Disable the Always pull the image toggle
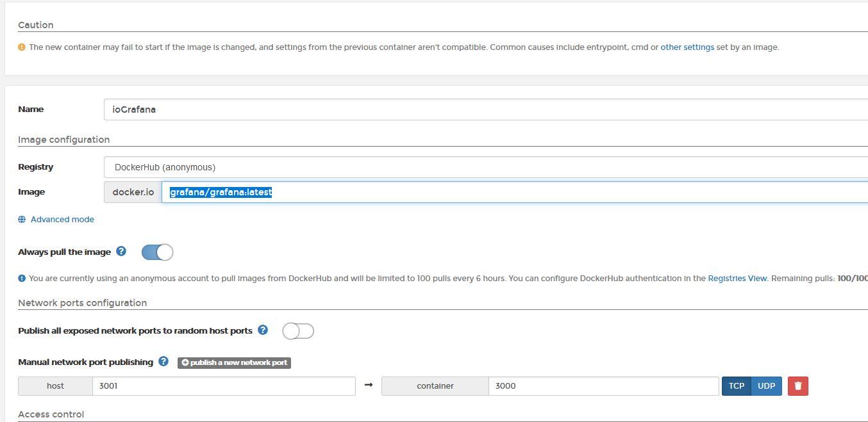This screenshot has width=868, height=422. click(157, 252)
